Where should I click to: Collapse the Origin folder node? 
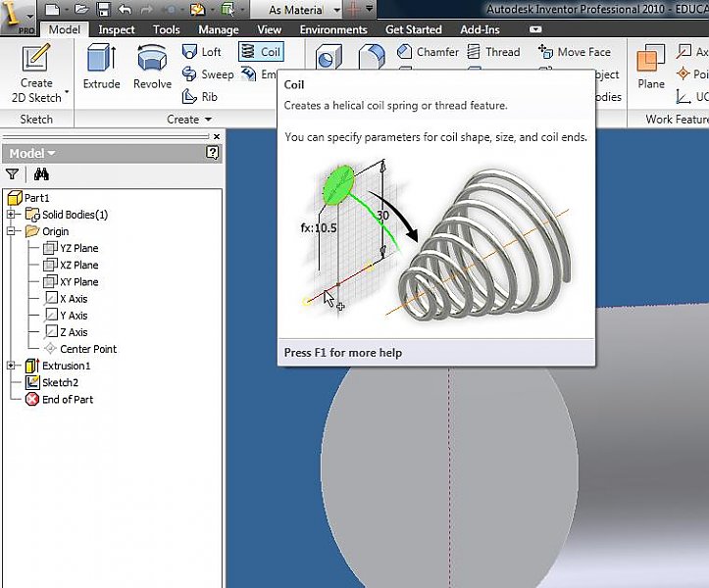(x=12, y=231)
